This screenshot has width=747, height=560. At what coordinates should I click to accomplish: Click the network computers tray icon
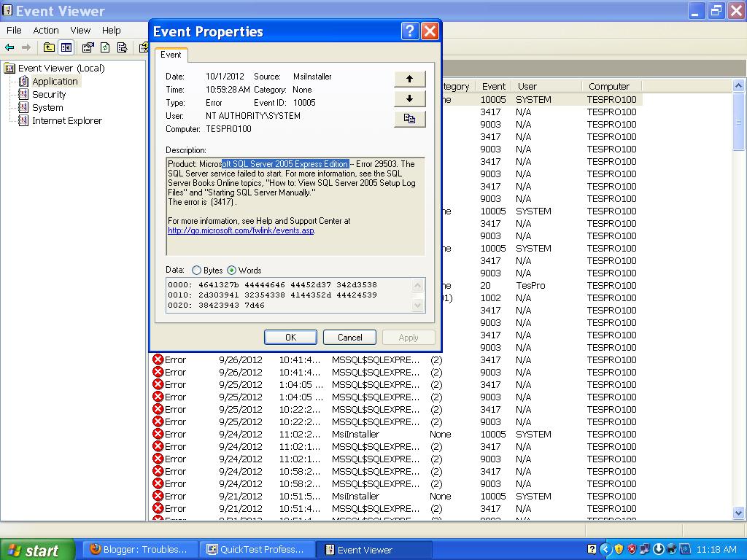click(645, 549)
